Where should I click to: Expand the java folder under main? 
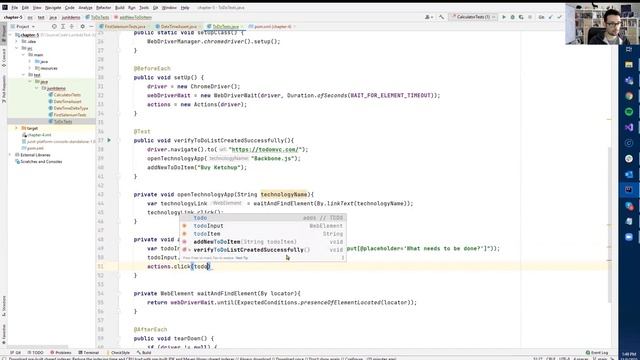[30, 62]
